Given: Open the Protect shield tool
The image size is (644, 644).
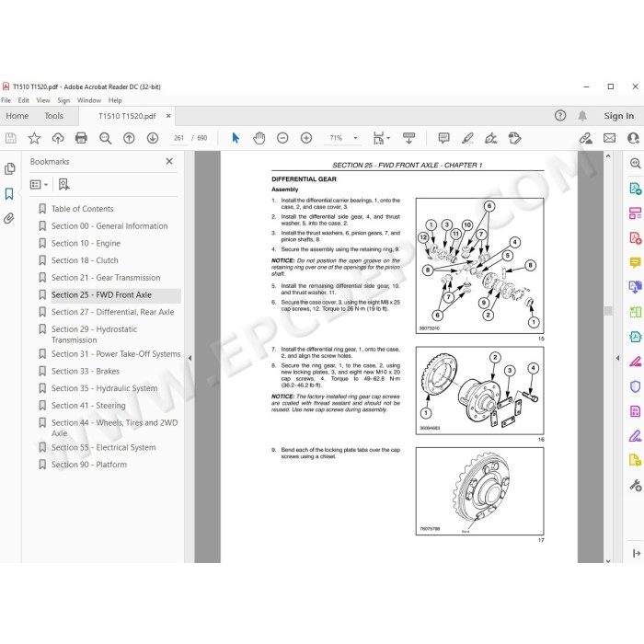Looking at the screenshot, I should pyautogui.click(x=635, y=386).
